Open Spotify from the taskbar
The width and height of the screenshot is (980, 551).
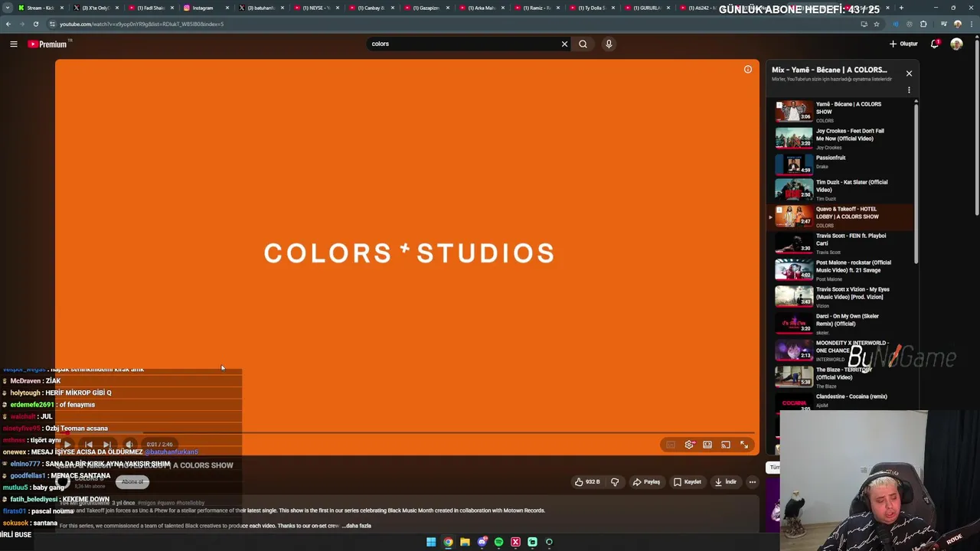[498, 542]
